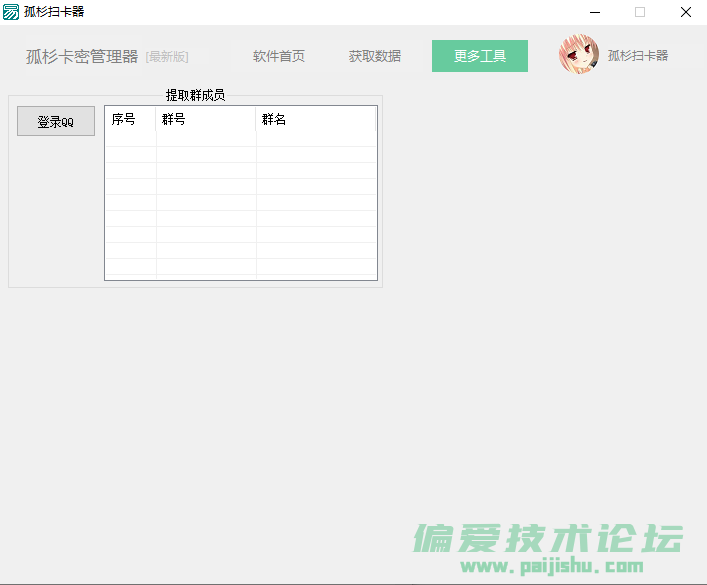Click the 偏爱技术论坛 watermark logo
This screenshot has height=585, width=707.
tap(549, 538)
